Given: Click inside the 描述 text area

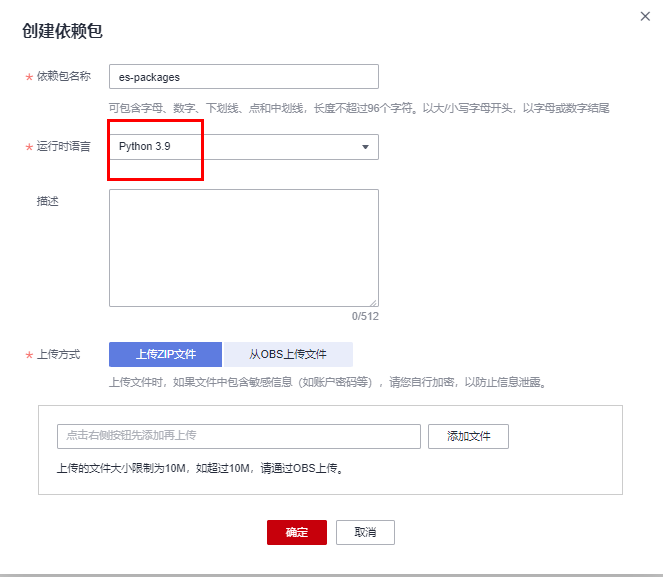Looking at the screenshot, I should (x=244, y=248).
